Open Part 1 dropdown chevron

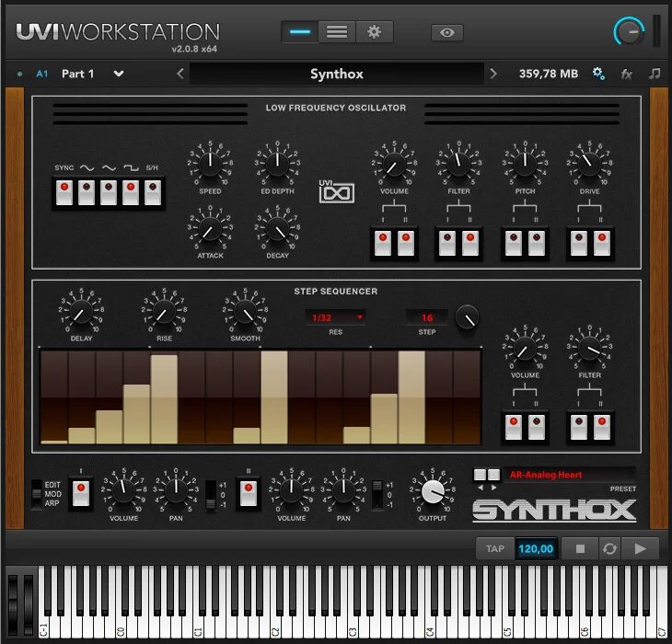point(119,74)
